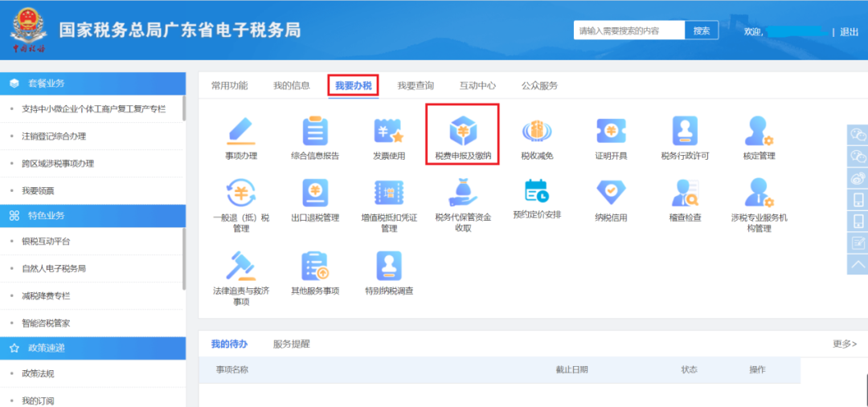868x407 pixels.
Task: Click the Weibo icon in the floating sidebar
Action: (858, 178)
